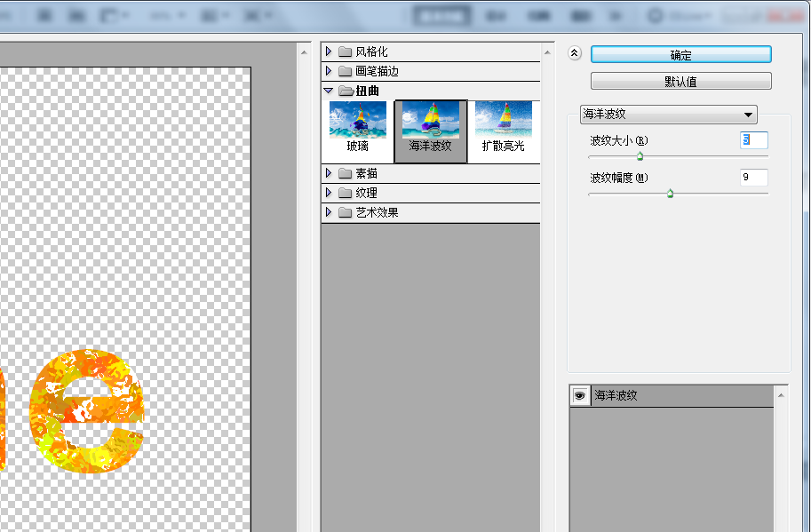
Task: Click the 波纹大小 slider handle
Action: point(639,155)
